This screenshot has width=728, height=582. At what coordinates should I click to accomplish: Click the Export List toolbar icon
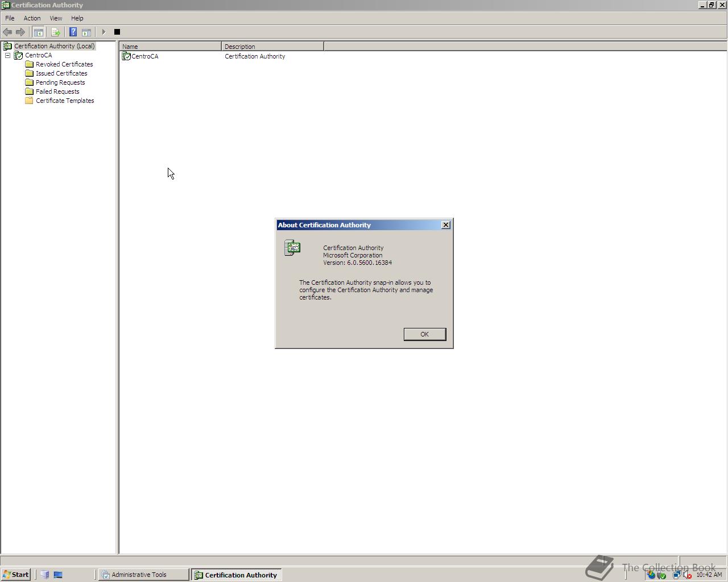56,32
